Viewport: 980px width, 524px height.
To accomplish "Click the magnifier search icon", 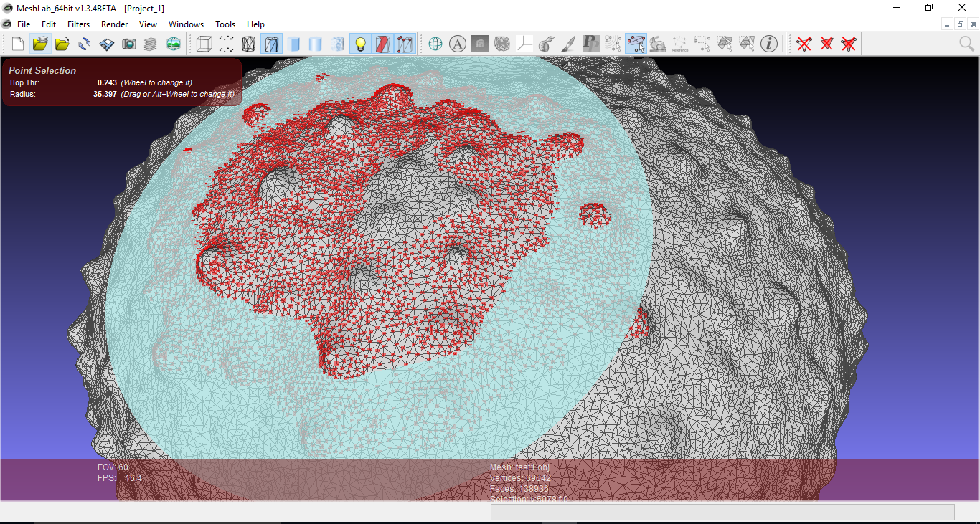I will pyautogui.click(x=967, y=44).
